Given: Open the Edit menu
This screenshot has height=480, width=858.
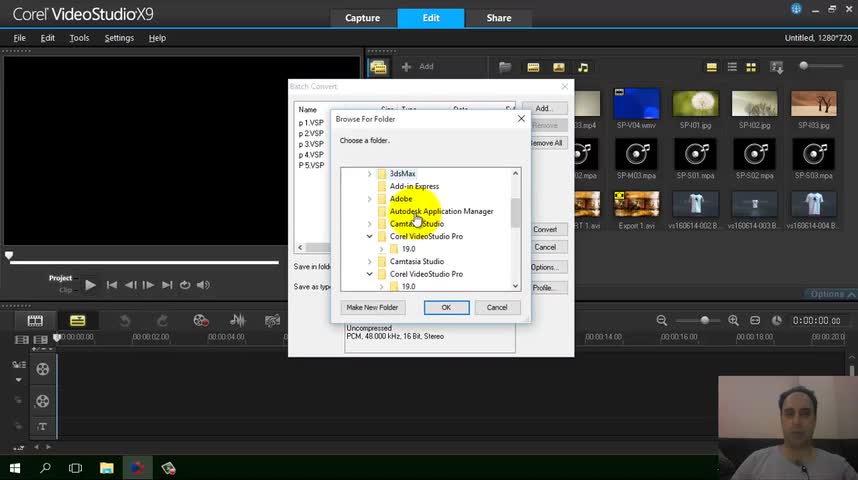Looking at the screenshot, I should [48, 38].
